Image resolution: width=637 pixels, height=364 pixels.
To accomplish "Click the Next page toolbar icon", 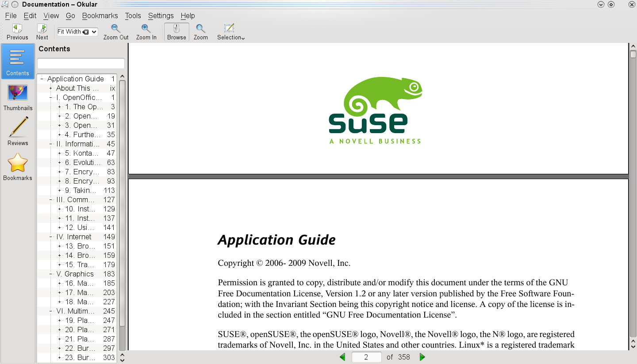I will [42, 29].
